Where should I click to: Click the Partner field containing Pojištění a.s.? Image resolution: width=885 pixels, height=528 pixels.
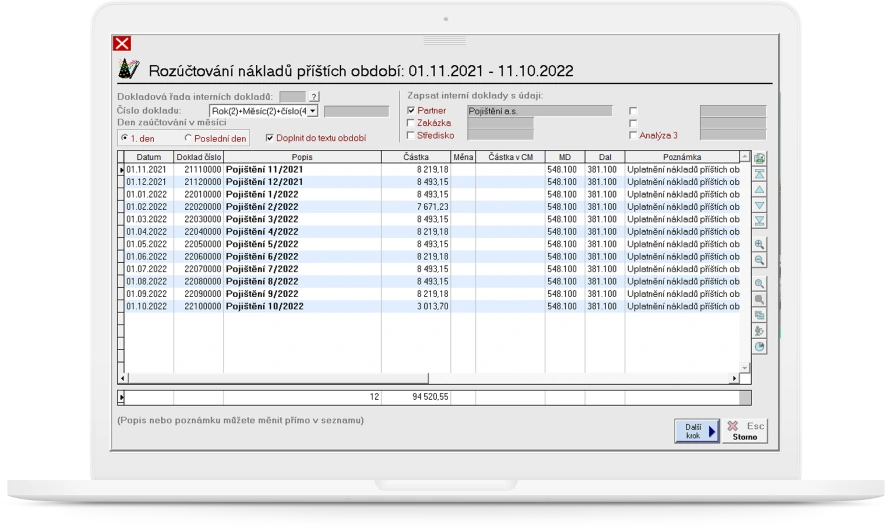(540, 111)
